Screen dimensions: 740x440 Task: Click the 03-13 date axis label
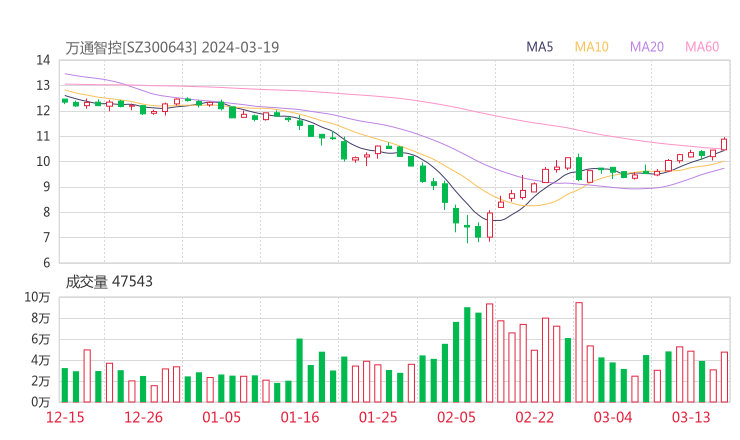(691, 417)
